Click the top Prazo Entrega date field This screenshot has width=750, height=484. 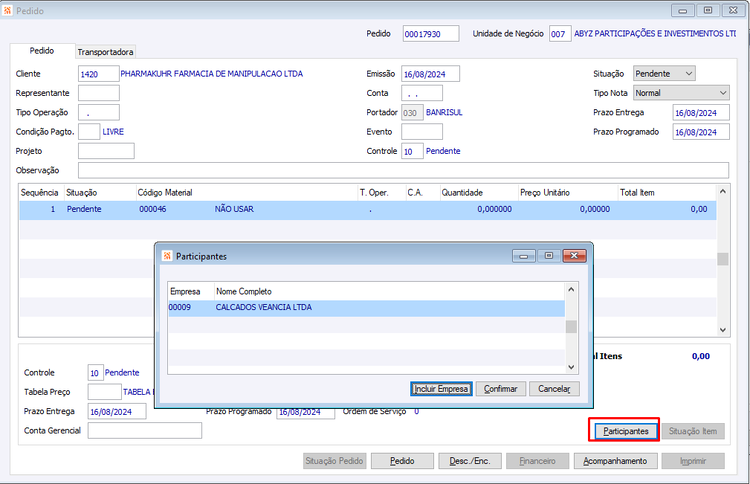[701, 112]
